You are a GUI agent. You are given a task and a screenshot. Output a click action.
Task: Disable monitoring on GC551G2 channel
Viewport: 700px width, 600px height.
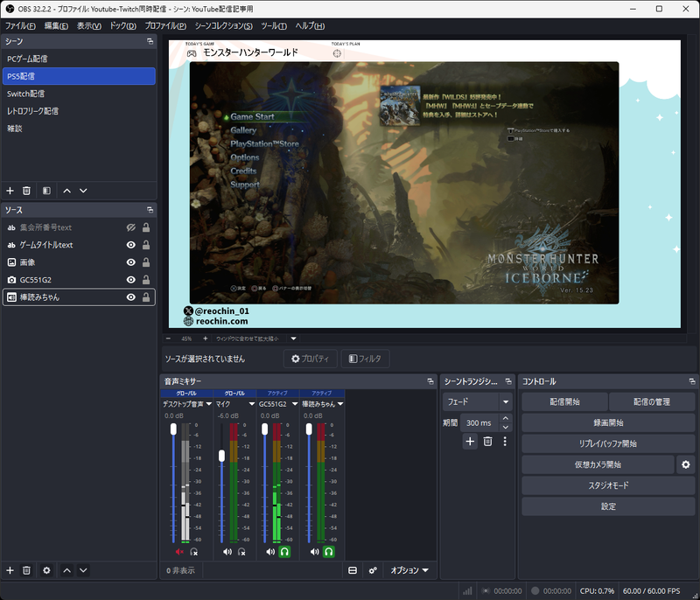click(284, 552)
